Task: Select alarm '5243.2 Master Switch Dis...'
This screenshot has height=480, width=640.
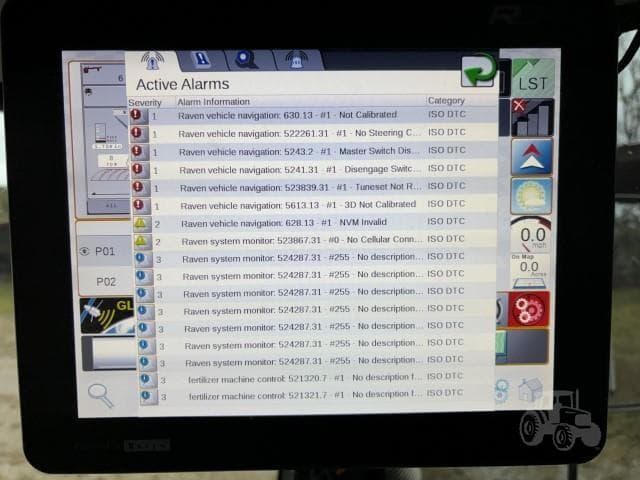Action: point(314,151)
